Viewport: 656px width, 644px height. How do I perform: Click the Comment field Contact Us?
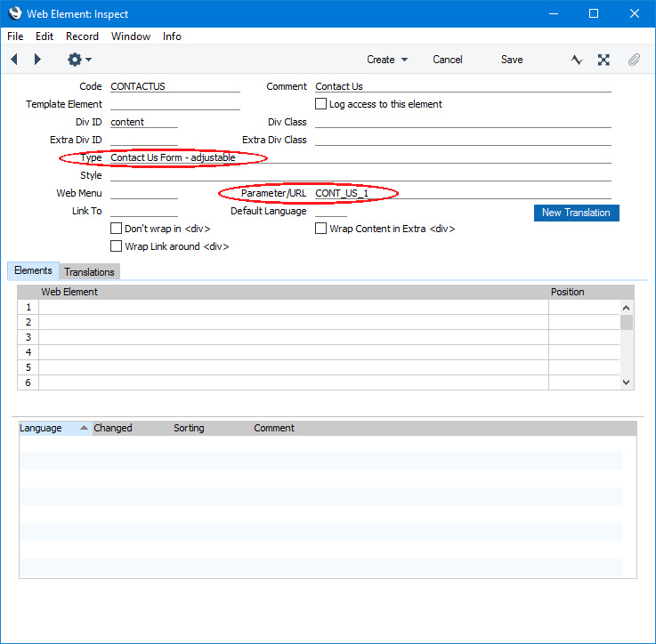coord(463,86)
